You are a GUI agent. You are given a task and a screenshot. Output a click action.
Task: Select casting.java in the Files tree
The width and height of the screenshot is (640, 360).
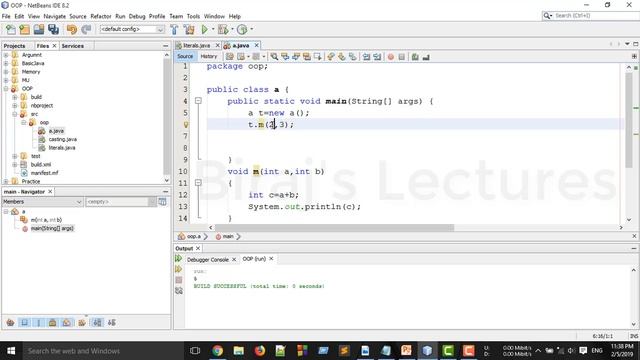pos(62,139)
